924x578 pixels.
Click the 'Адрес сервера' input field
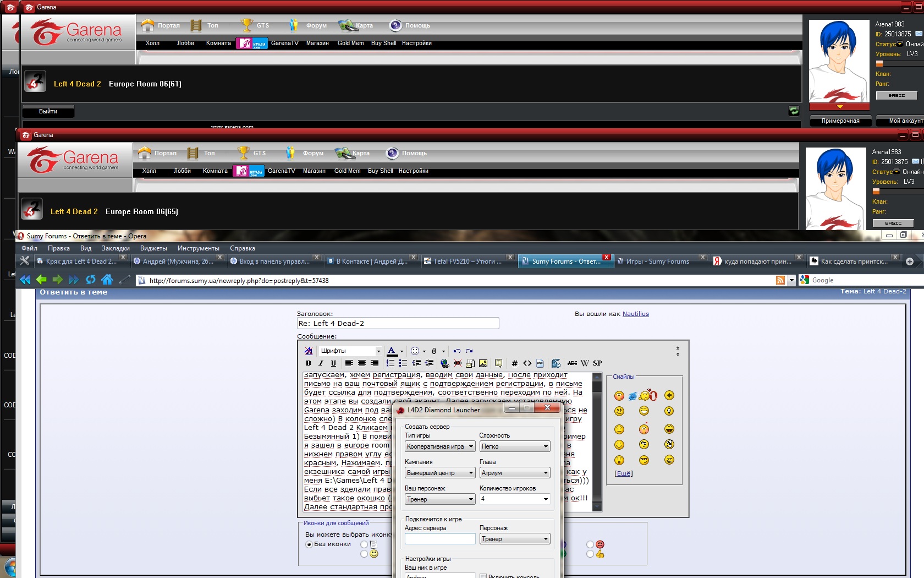(440, 539)
